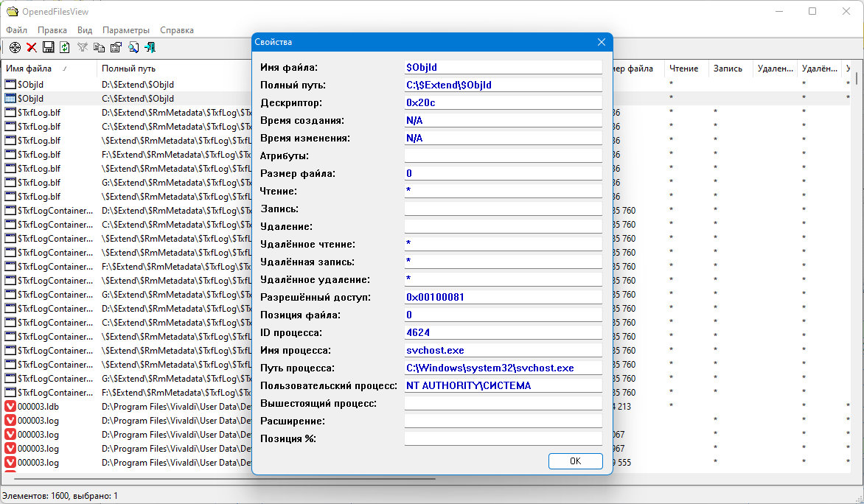Click the red X to kill selected file processes
This screenshot has height=504, width=864.
point(32,47)
